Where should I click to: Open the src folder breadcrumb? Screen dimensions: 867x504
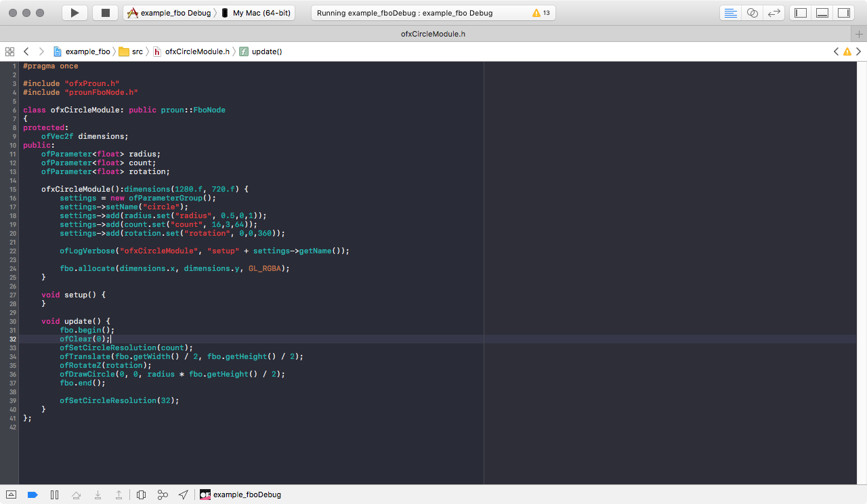(x=131, y=51)
